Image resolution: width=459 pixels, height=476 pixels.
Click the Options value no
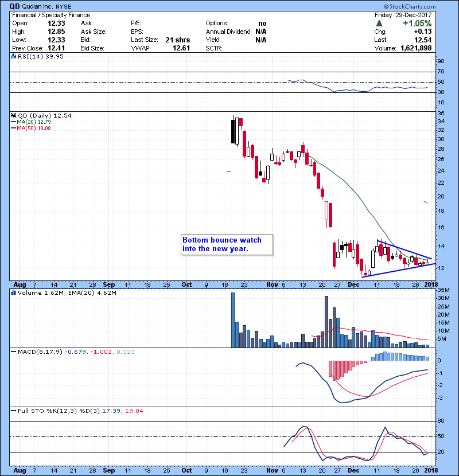pyautogui.click(x=262, y=24)
